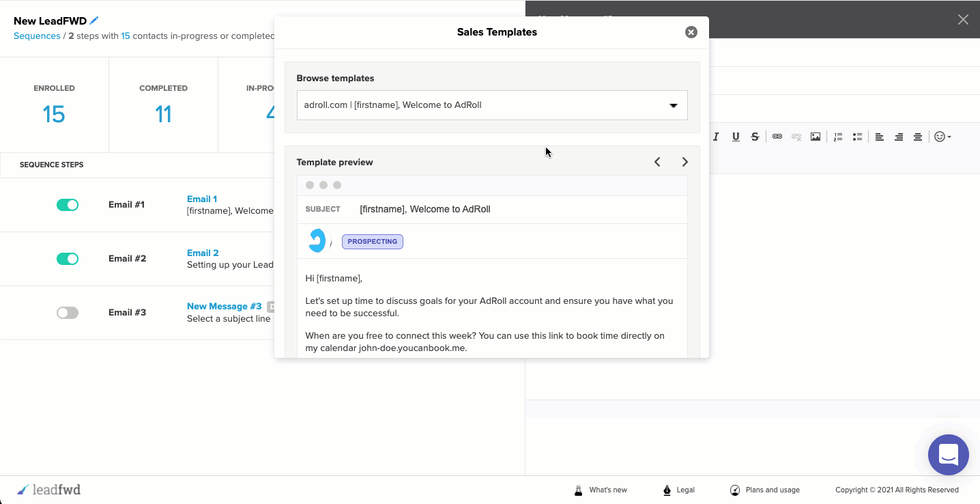The width and height of the screenshot is (980, 504).
Task: Apply strikethrough formatting in the editor
Action: point(755,137)
